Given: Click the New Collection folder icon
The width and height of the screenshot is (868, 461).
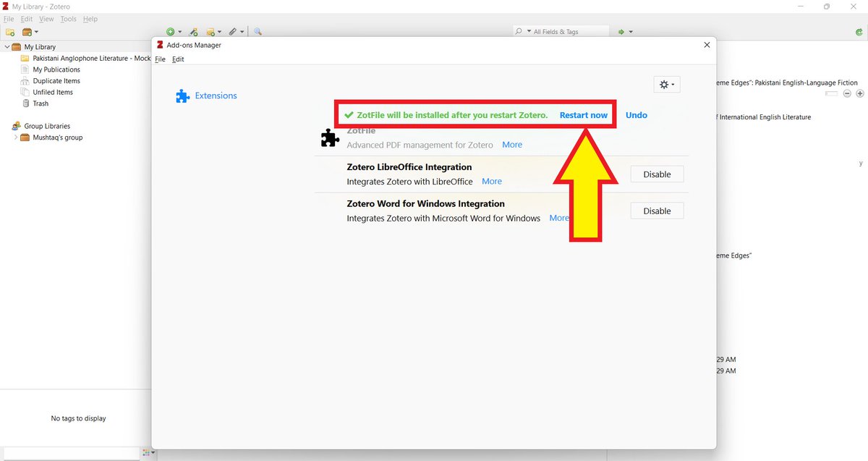Looking at the screenshot, I should [10, 32].
